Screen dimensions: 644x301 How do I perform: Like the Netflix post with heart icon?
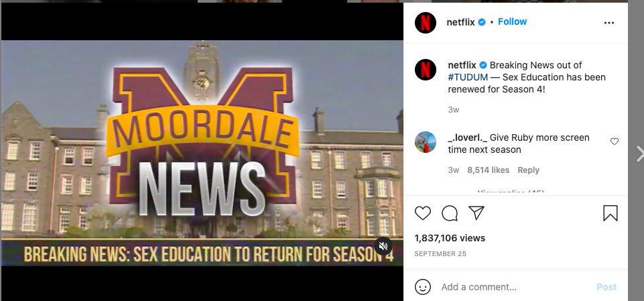[x=423, y=213]
